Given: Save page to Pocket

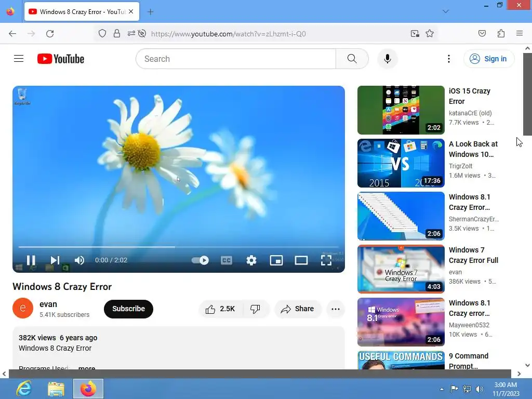Looking at the screenshot, I should 482,33.
